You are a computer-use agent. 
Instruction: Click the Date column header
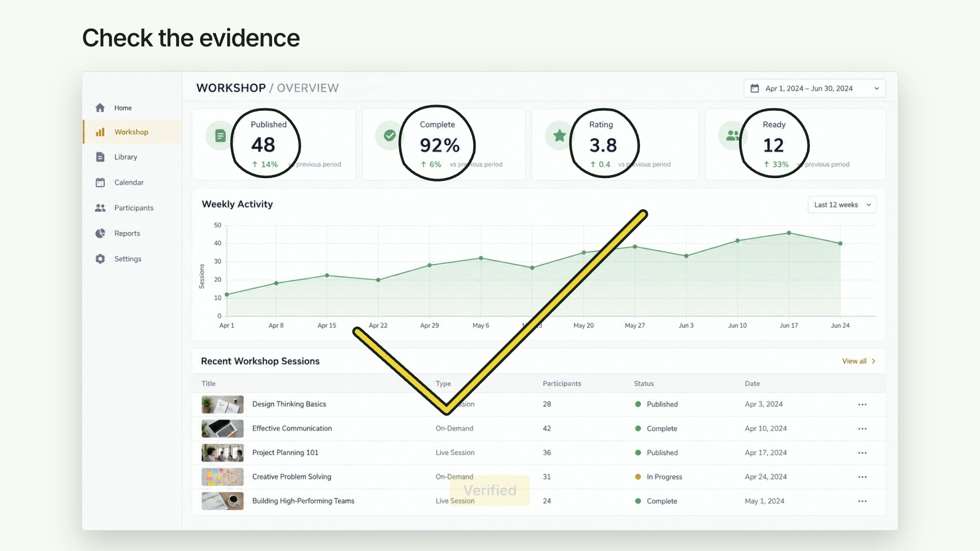752,384
